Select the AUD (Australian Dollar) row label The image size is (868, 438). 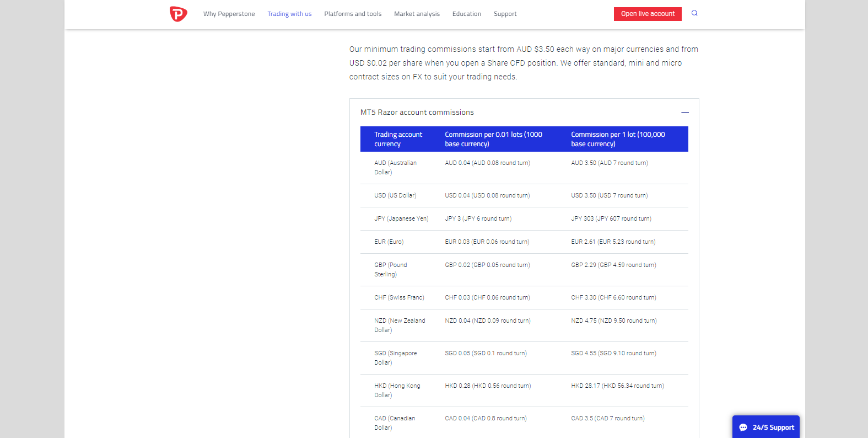[x=396, y=168]
